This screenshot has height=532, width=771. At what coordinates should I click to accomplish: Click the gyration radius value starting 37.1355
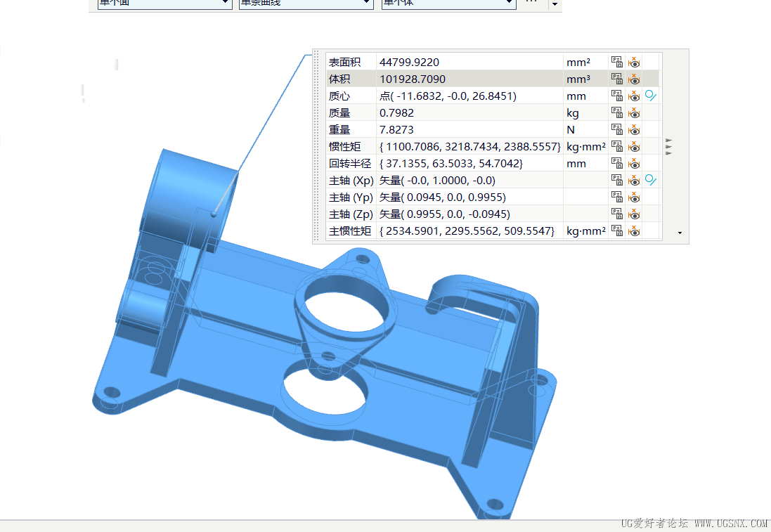click(451, 163)
